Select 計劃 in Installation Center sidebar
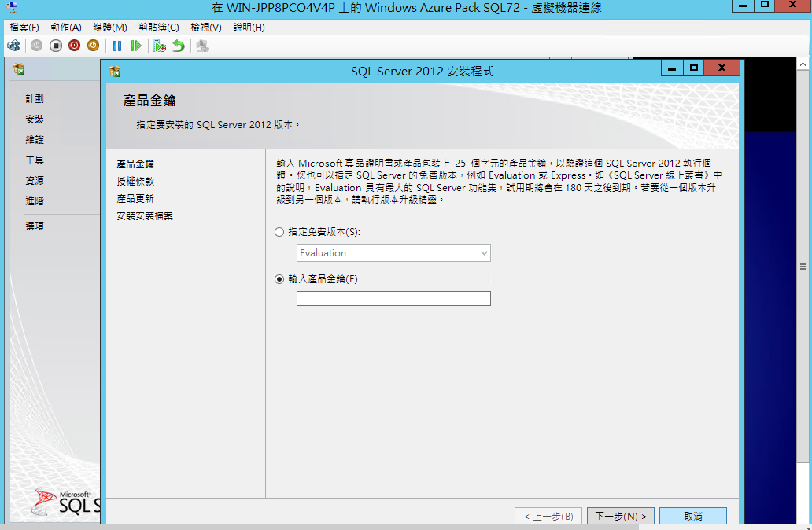 coord(35,98)
